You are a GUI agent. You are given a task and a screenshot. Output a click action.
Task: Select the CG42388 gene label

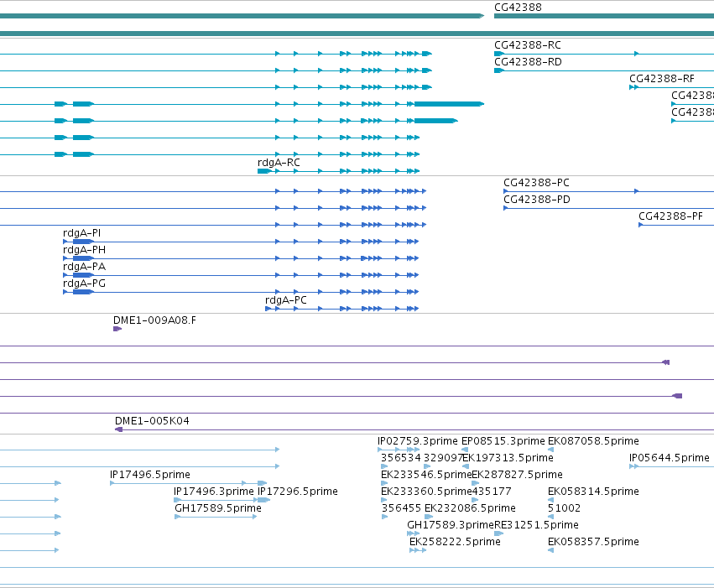518,8
